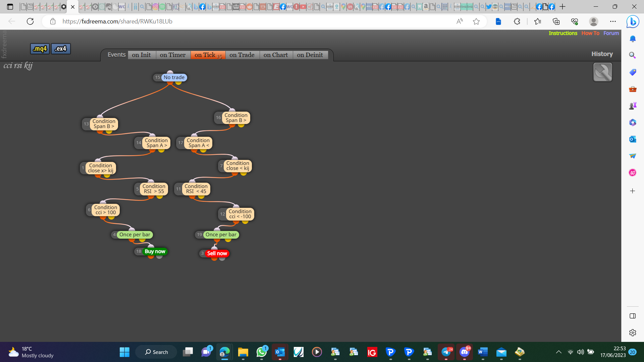Image resolution: width=644 pixels, height=362 pixels.
Task: Switch to the on Timer tab
Action: point(173,55)
